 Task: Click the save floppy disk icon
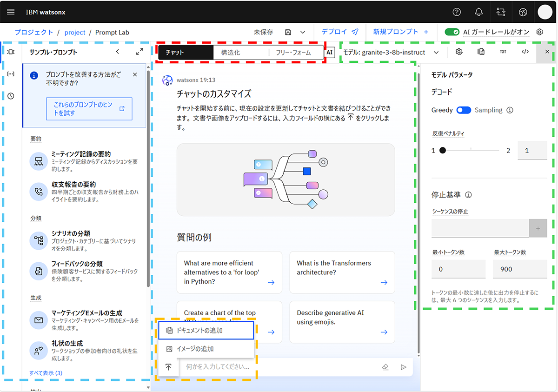tap(288, 32)
